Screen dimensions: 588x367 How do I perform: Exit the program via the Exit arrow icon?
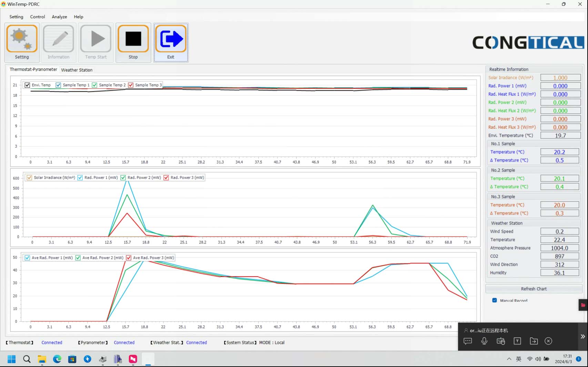point(171,43)
